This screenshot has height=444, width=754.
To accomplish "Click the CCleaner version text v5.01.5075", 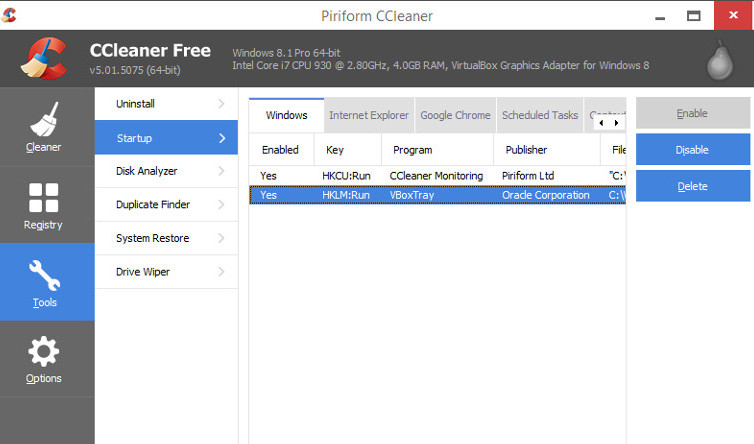I will coord(135,70).
